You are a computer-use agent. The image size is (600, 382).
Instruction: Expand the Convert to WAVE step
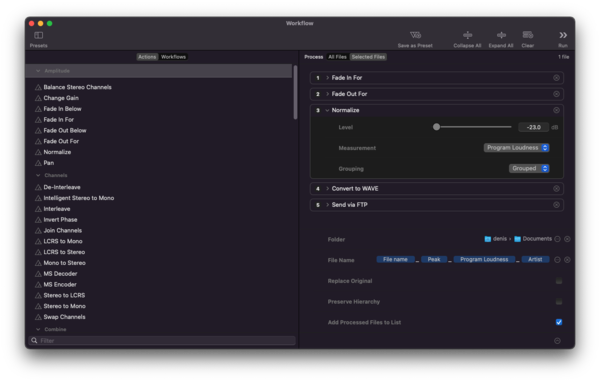coord(327,189)
